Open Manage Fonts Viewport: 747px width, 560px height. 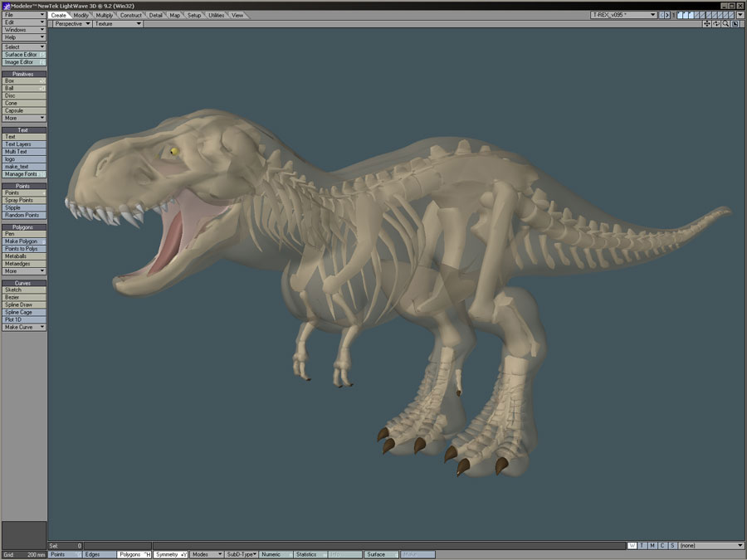point(24,174)
